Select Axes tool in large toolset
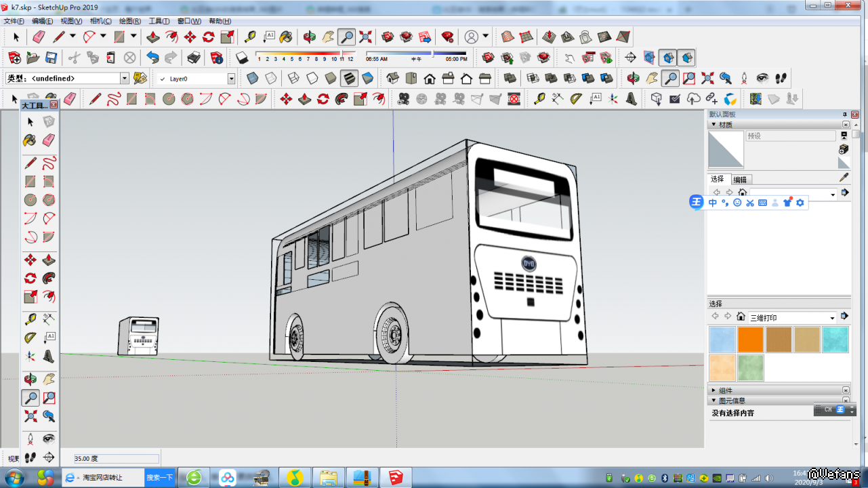Image resolution: width=868 pixels, height=488 pixels. coord(30,356)
